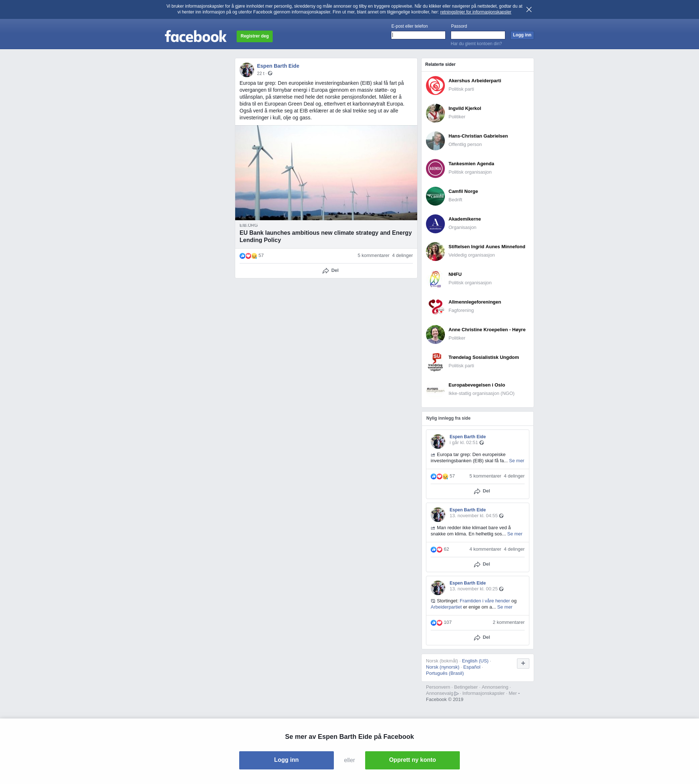
Task: Expand Se mer on Europa tar grep post
Action: pyautogui.click(x=516, y=461)
